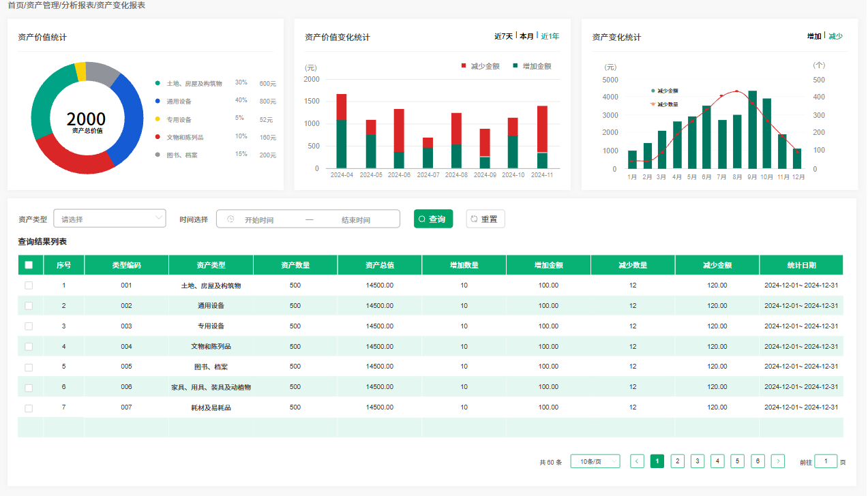Viewport: 868px width, 496px height.
Task: Click the green 增加金额 legend marker
Action: coord(515,66)
